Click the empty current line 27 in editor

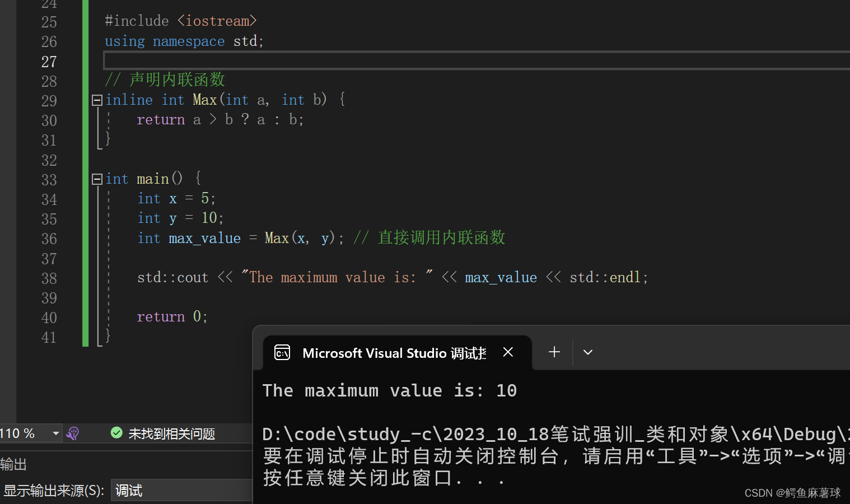click(477, 60)
